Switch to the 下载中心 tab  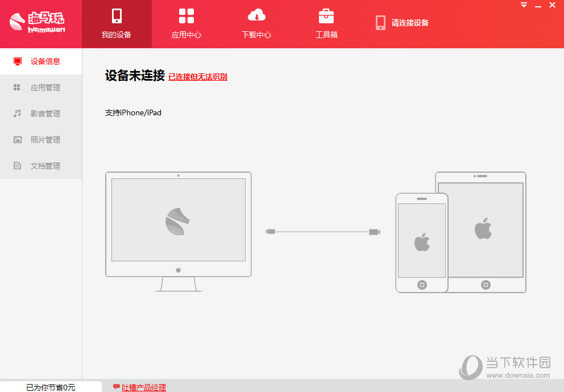[x=256, y=24]
